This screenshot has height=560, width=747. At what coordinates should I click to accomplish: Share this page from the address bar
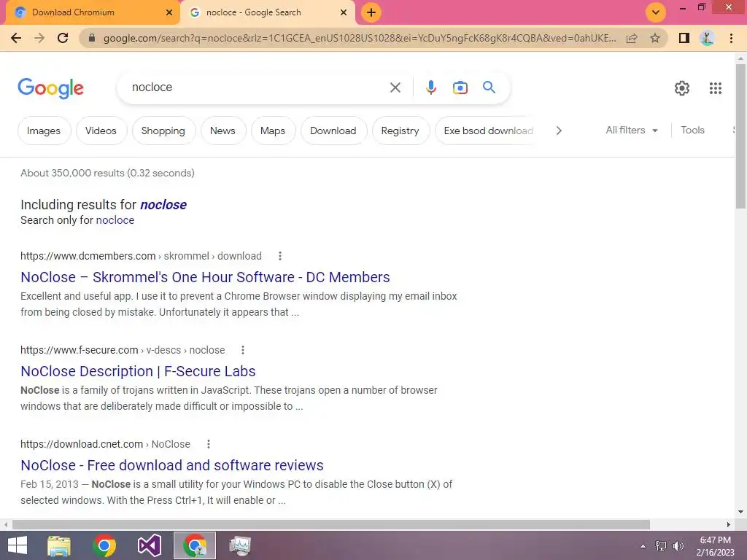coord(632,38)
